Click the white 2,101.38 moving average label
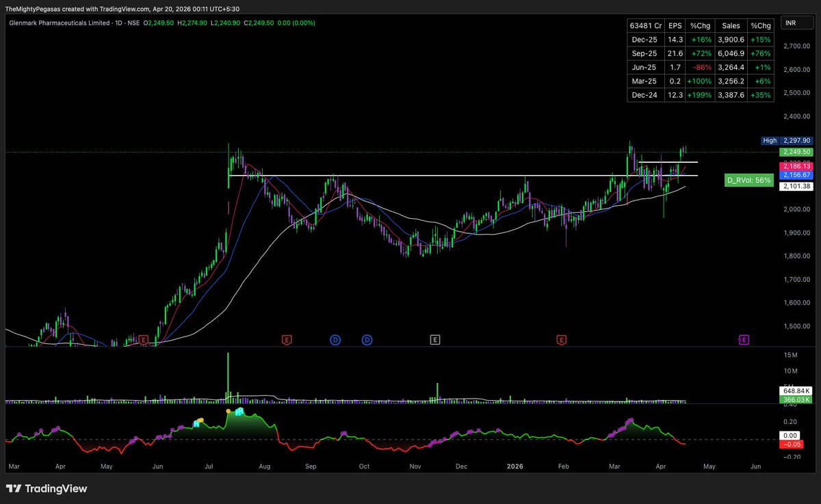The height and width of the screenshot is (504, 821). [796, 187]
